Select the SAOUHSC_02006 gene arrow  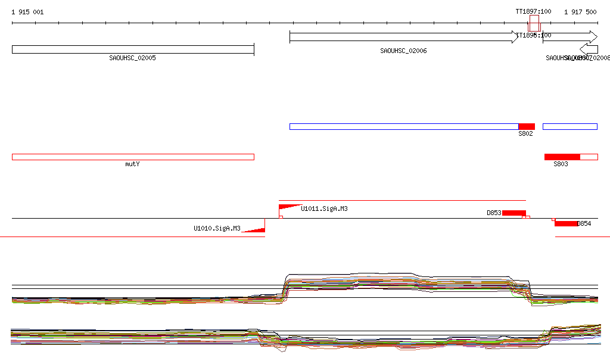point(404,37)
